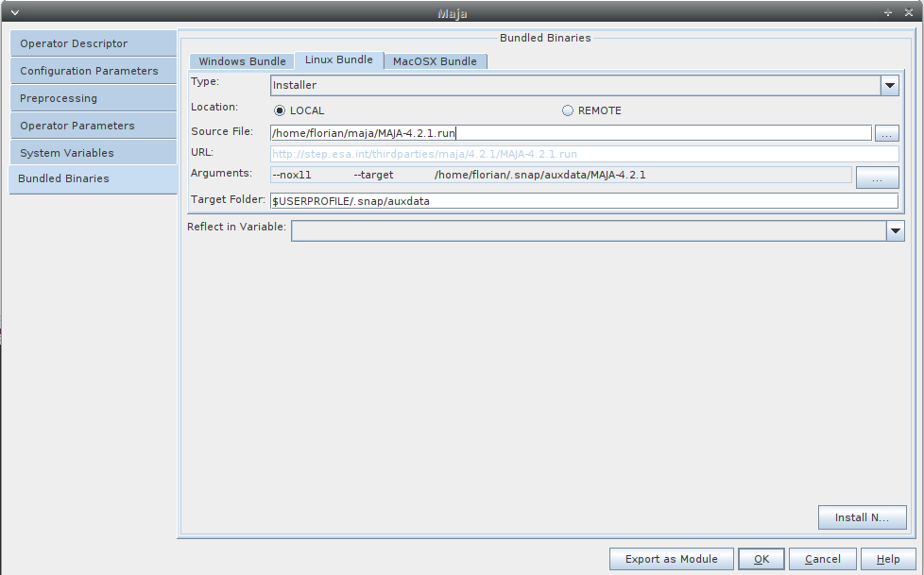Go to Configuration Parameters section
Viewport: 924px width, 575px height.
point(93,71)
